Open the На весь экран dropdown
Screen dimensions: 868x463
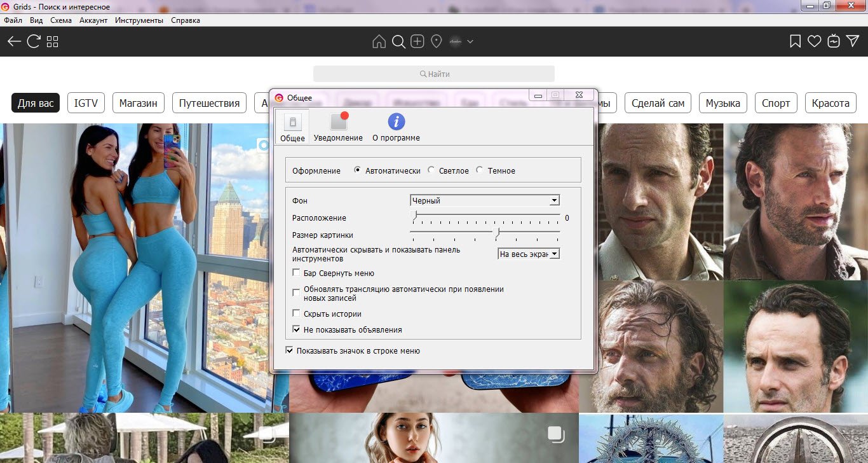pos(528,254)
